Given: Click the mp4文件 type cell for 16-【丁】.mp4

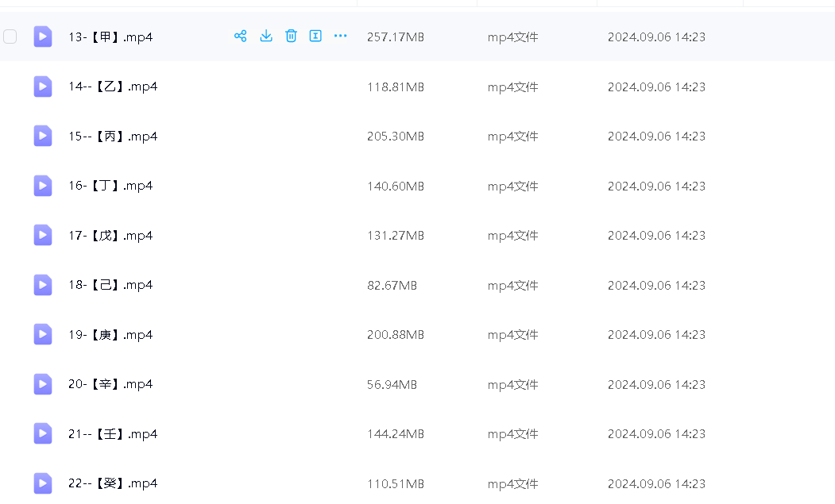Looking at the screenshot, I should pos(512,186).
